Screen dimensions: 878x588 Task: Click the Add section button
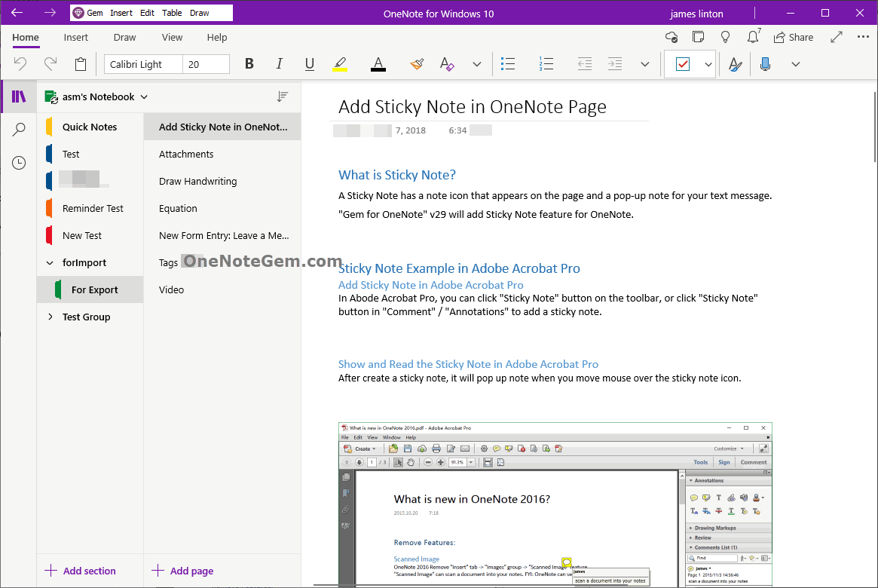click(80, 571)
